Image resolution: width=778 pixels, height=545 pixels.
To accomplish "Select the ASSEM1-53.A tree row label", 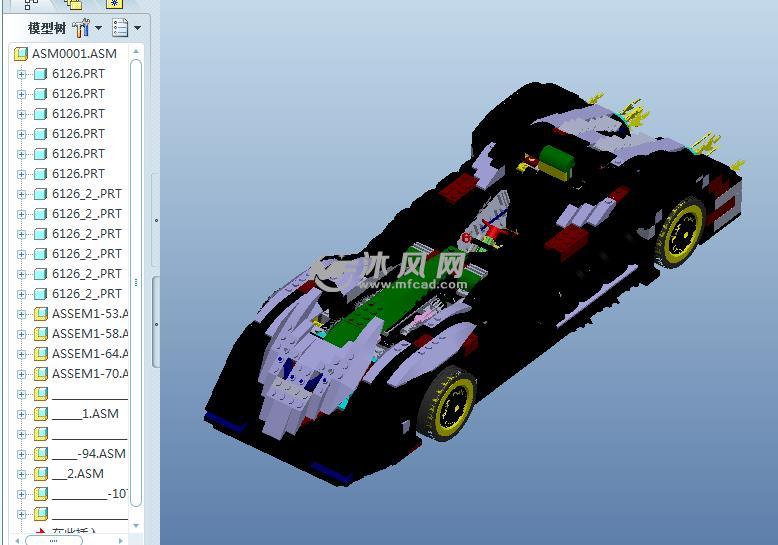I will pos(90,314).
